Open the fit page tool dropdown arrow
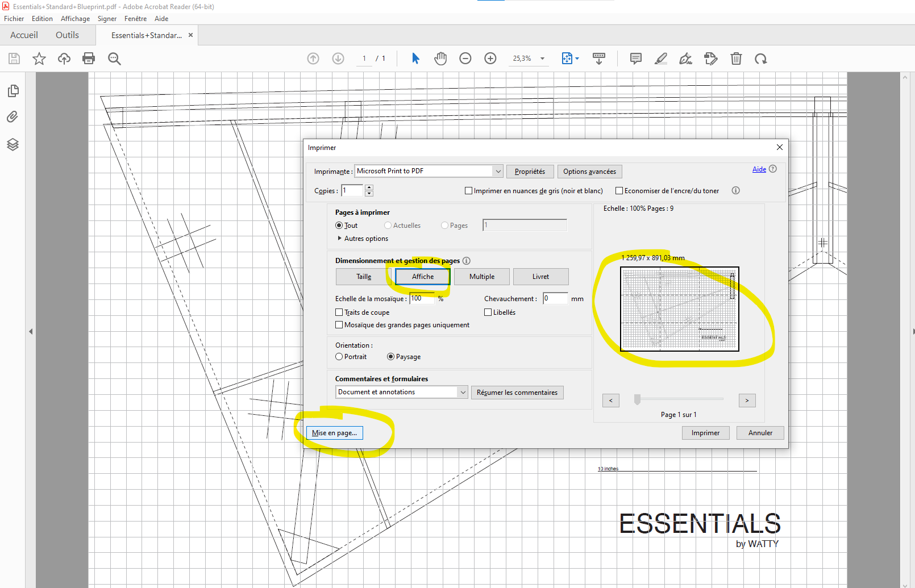915x588 pixels. tap(577, 59)
